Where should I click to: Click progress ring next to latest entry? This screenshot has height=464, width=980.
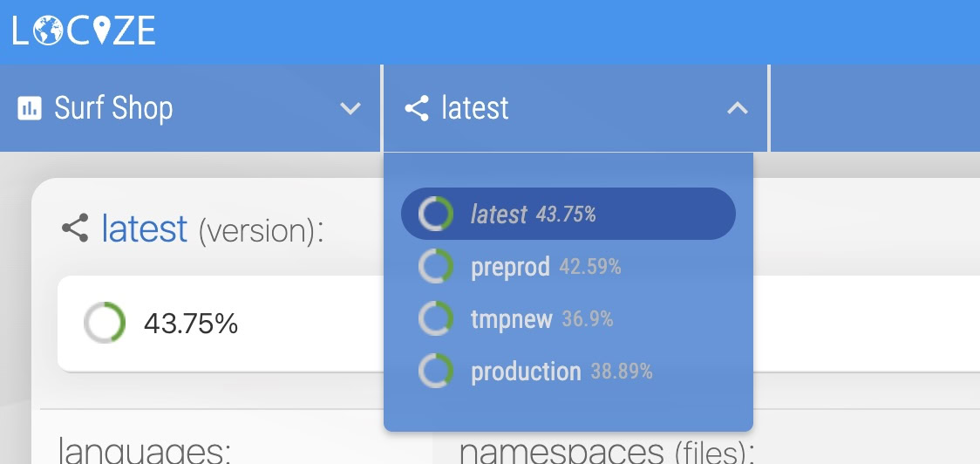pyautogui.click(x=435, y=214)
